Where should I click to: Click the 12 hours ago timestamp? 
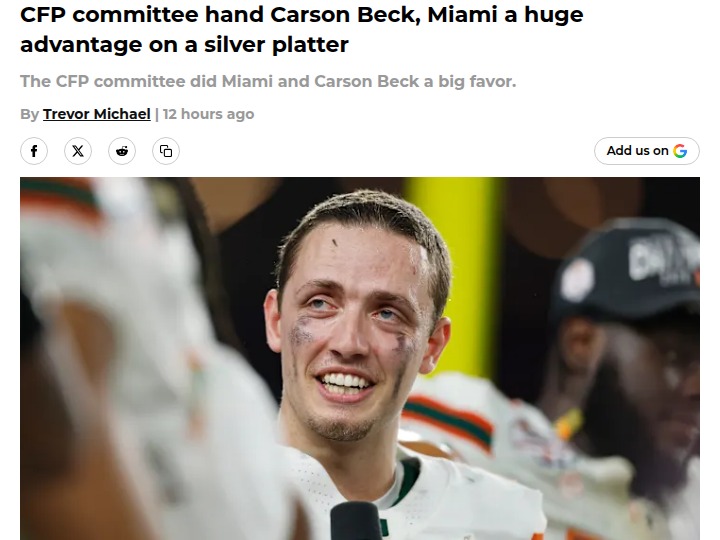tap(208, 114)
